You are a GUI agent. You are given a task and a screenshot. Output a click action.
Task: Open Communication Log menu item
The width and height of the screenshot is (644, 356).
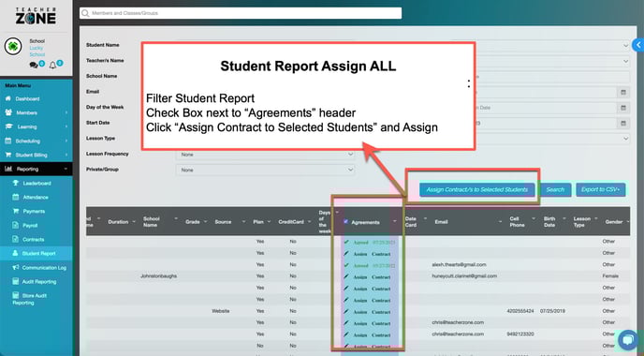(x=44, y=267)
